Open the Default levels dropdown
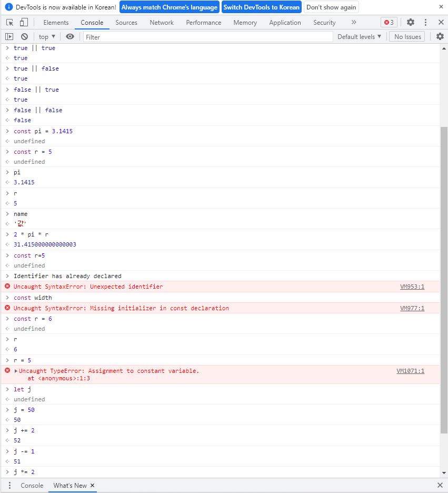448x493 pixels. click(x=360, y=36)
